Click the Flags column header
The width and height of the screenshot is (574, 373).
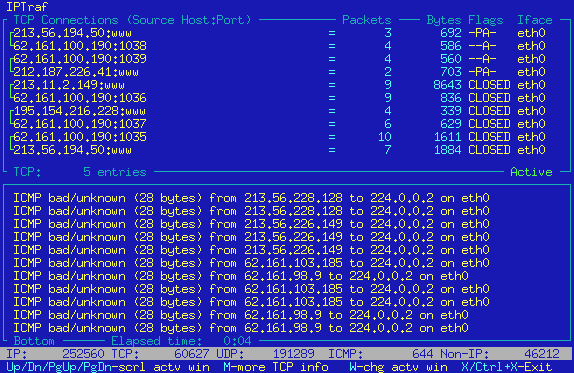[x=486, y=20]
